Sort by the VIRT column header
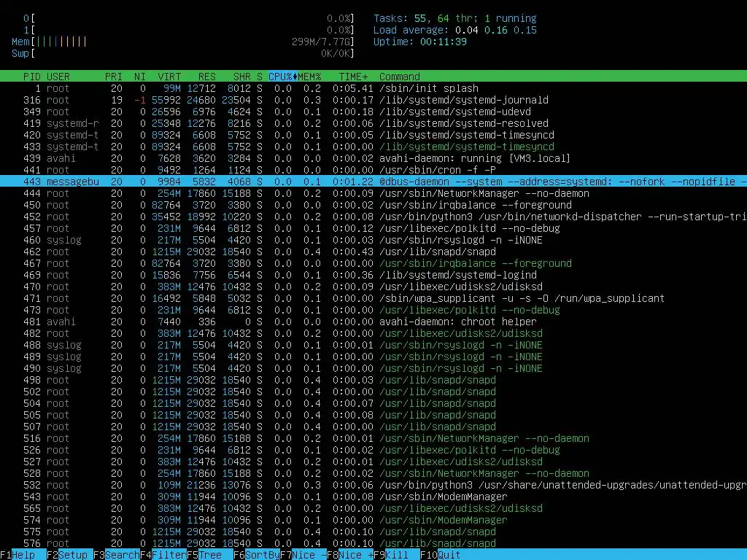 pyautogui.click(x=169, y=77)
